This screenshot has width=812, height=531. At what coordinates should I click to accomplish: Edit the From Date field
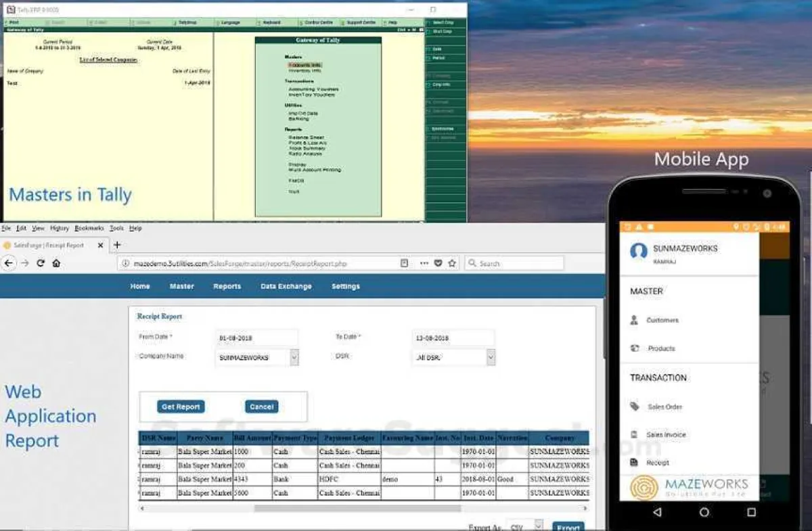256,338
